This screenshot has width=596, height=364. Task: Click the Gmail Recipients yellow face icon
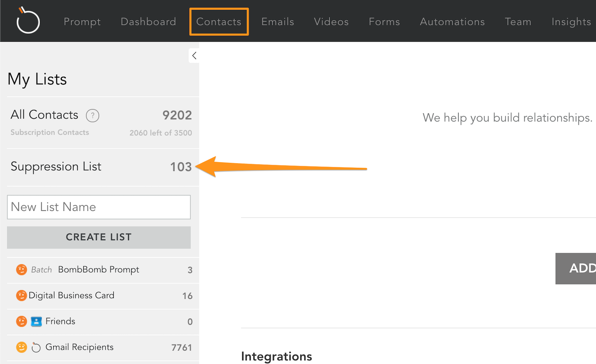click(x=22, y=347)
